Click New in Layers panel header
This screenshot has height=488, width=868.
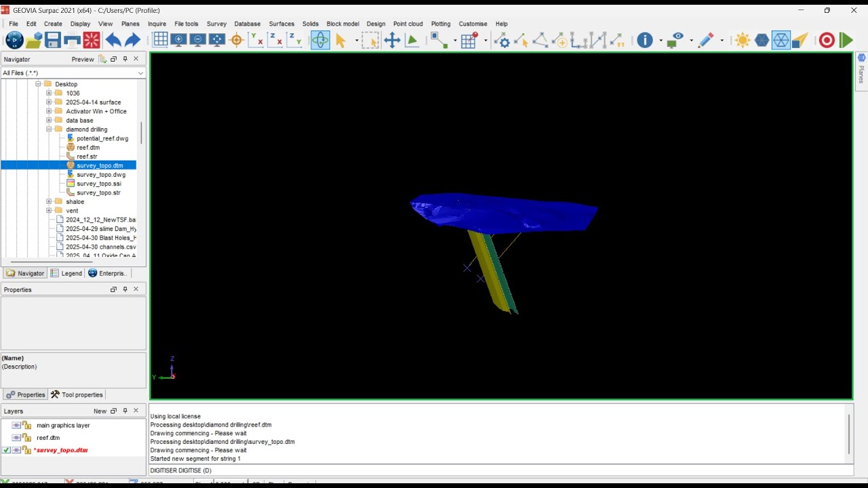point(100,411)
